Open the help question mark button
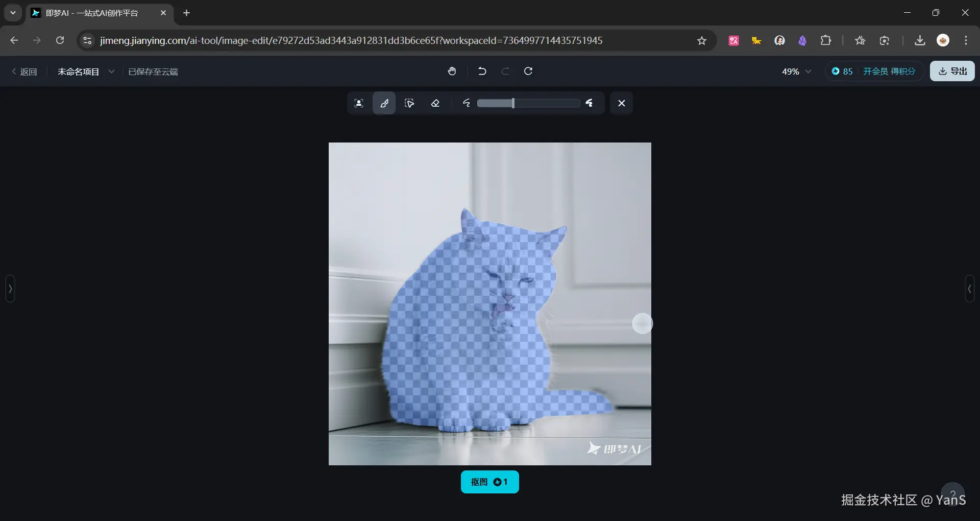Viewport: 980px width, 521px height. [952, 493]
